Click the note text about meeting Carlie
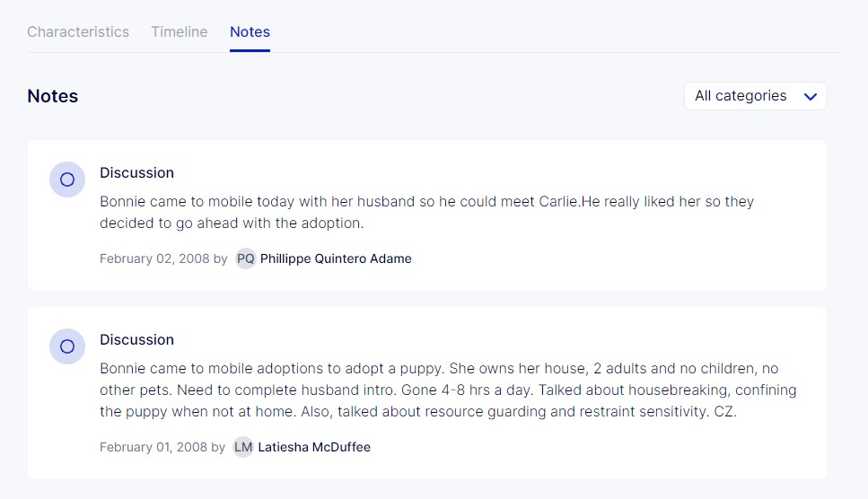This screenshot has height=499, width=868. [x=426, y=212]
